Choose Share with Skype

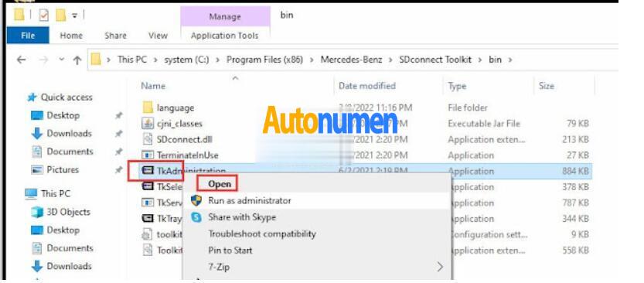(x=242, y=217)
